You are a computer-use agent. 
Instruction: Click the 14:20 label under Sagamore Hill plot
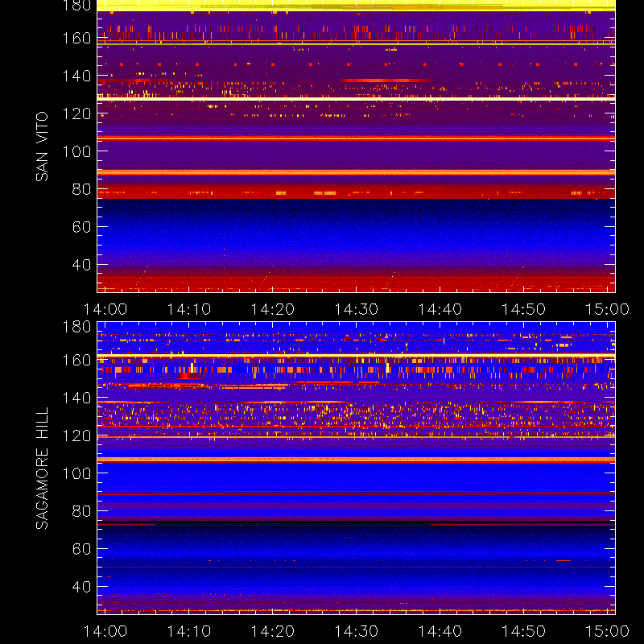click(x=273, y=631)
